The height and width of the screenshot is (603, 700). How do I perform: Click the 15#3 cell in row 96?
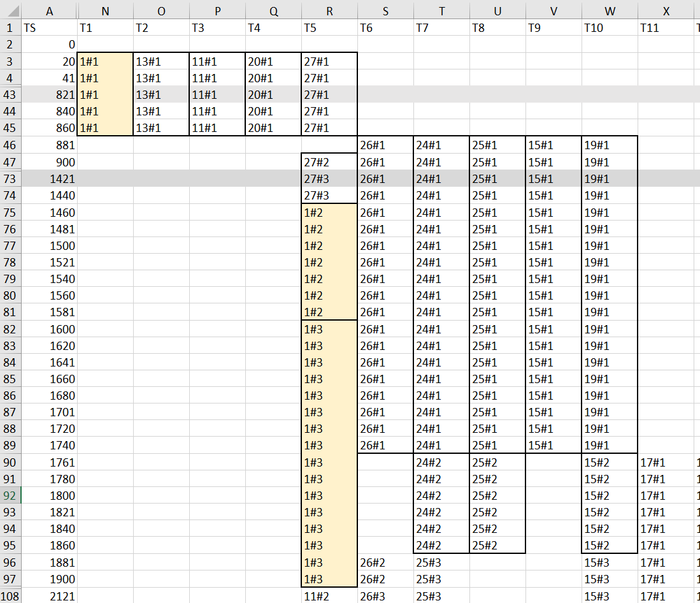tap(610, 563)
